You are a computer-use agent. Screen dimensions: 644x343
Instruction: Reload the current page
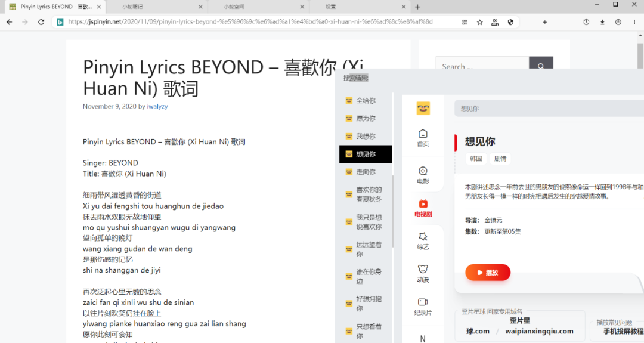coord(41,22)
